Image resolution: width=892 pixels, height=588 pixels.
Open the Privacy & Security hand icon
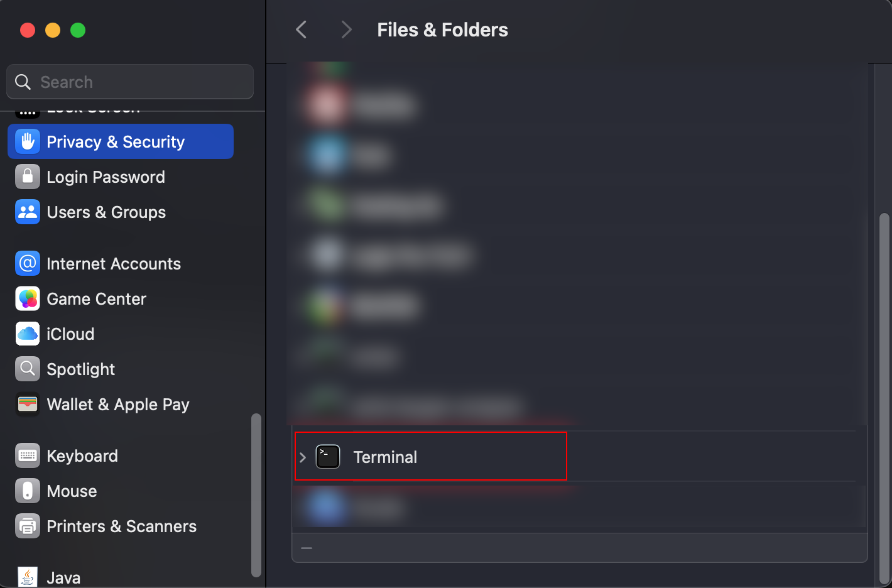28,141
